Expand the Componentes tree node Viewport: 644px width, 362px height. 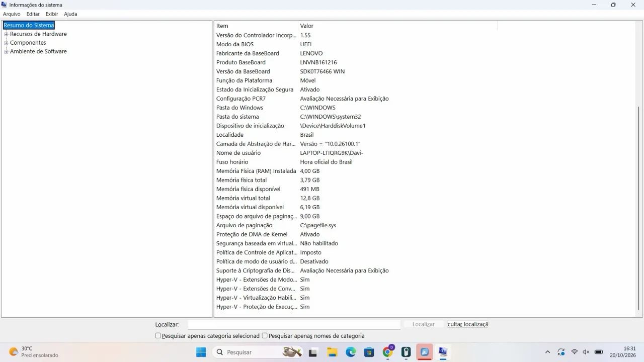(x=6, y=43)
